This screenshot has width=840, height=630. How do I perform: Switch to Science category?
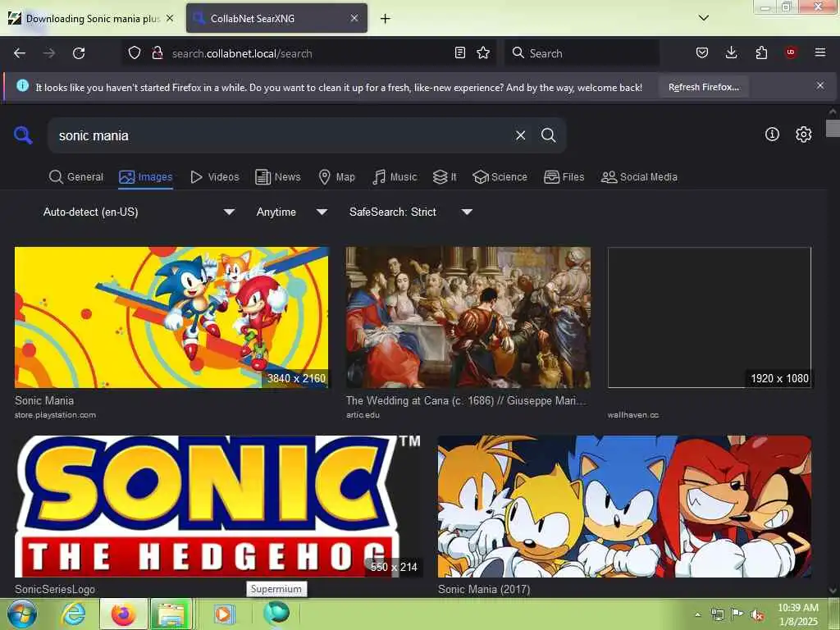[500, 177]
